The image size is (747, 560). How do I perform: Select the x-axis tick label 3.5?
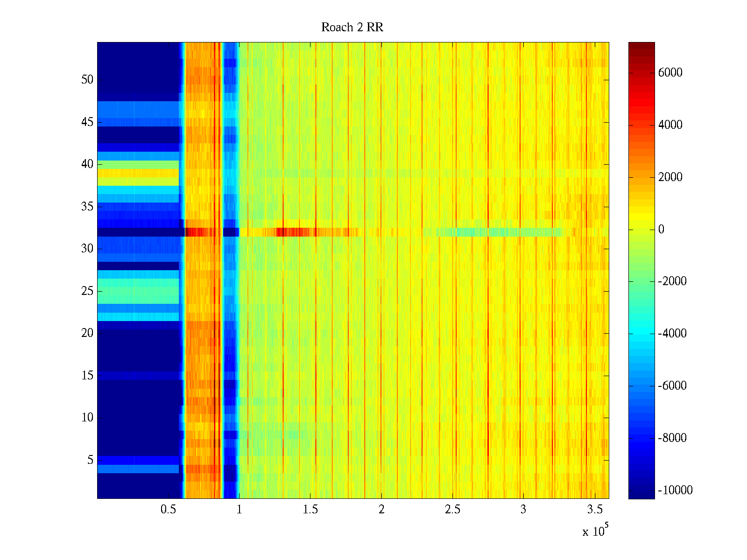click(x=594, y=510)
